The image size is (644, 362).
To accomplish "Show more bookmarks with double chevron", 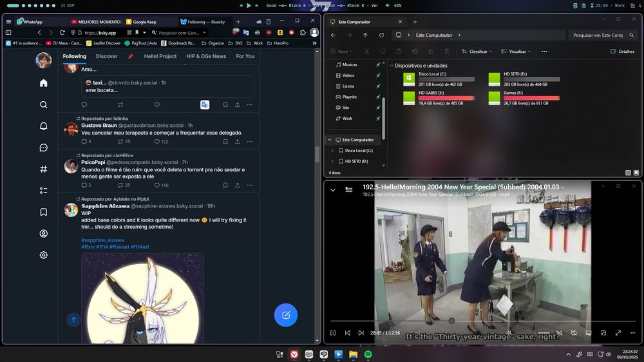I will [315, 43].
